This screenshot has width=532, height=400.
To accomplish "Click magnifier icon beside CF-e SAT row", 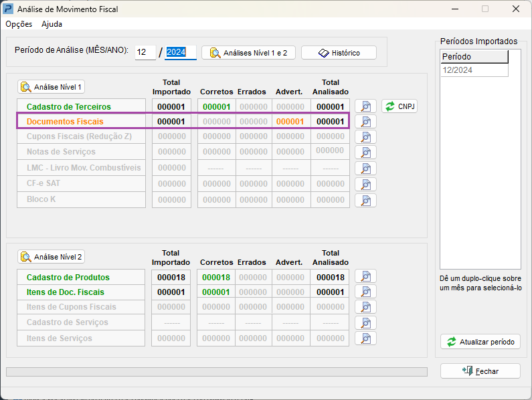I will [365, 184].
